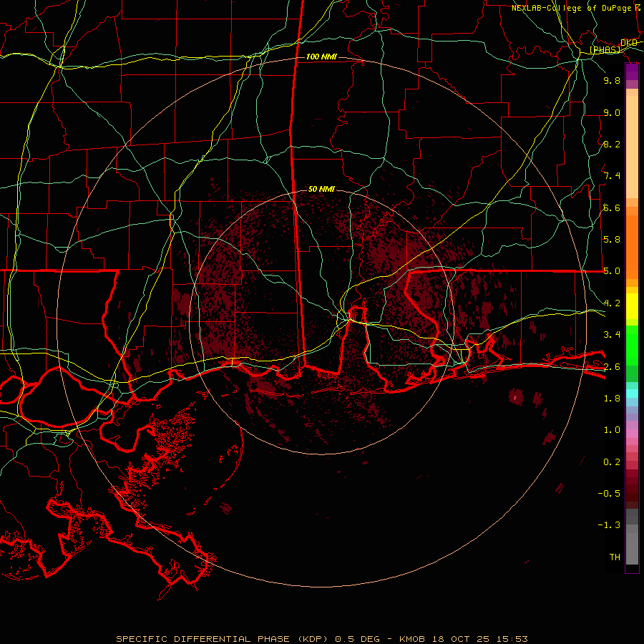Screen dimensions: 644x644
Task: Pick the bright green segment of color bar
Action: coord(632,346)
